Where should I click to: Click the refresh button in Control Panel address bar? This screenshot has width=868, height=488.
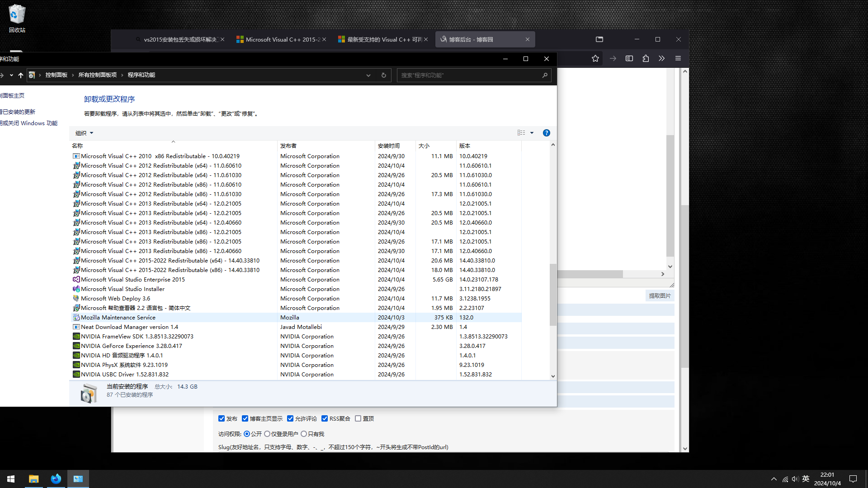384,75
